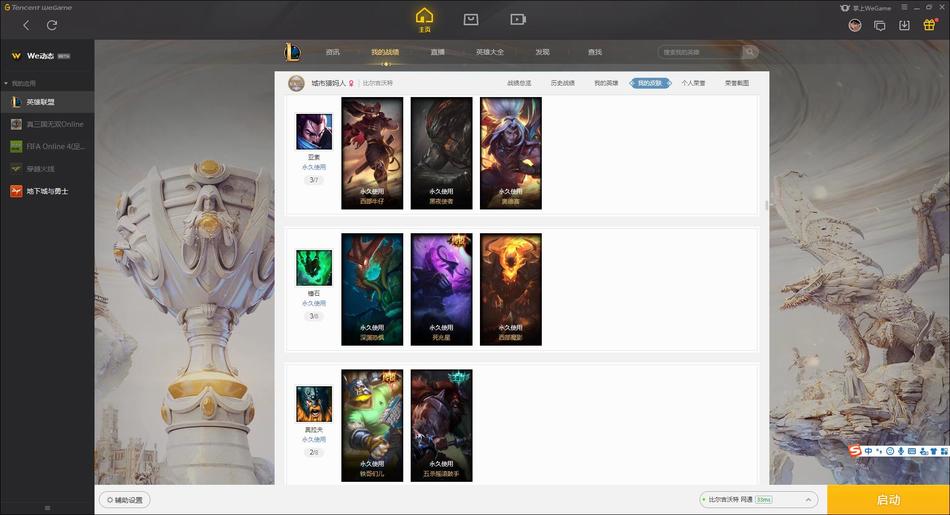Open the hamburger menu in title bar

[x=904, y=7]
